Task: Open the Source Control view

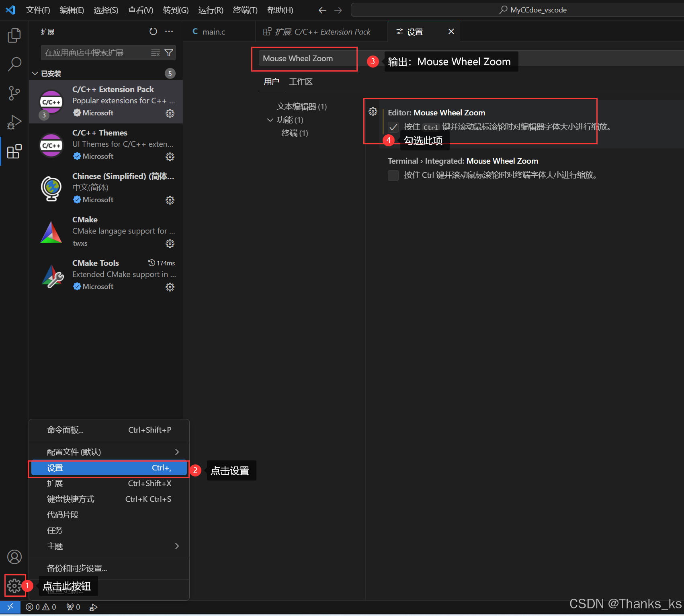Action: (x=14, y=93)
